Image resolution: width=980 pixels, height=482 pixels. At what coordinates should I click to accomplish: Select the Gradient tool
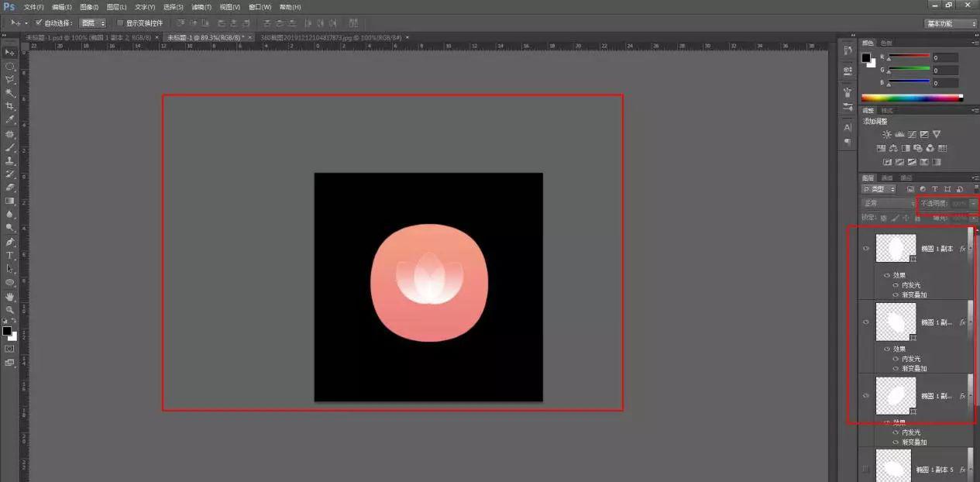[10, 201]
